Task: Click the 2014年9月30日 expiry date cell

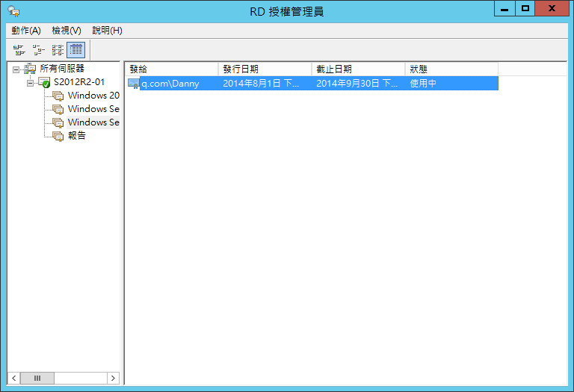Action: point(357,84)
